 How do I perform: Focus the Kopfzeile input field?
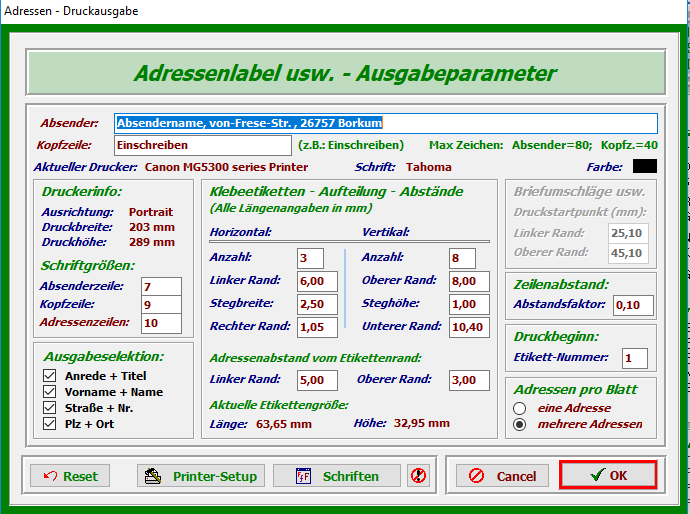click(205, 145)
